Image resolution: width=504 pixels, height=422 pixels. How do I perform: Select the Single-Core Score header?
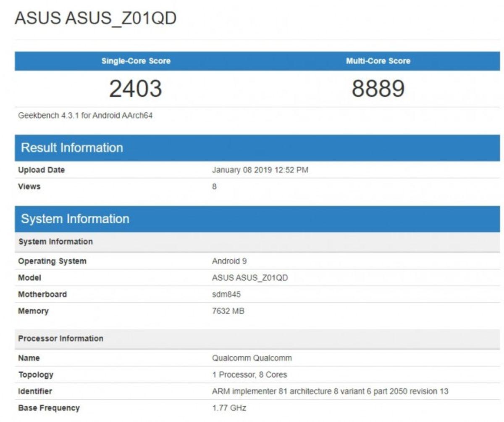135,61
